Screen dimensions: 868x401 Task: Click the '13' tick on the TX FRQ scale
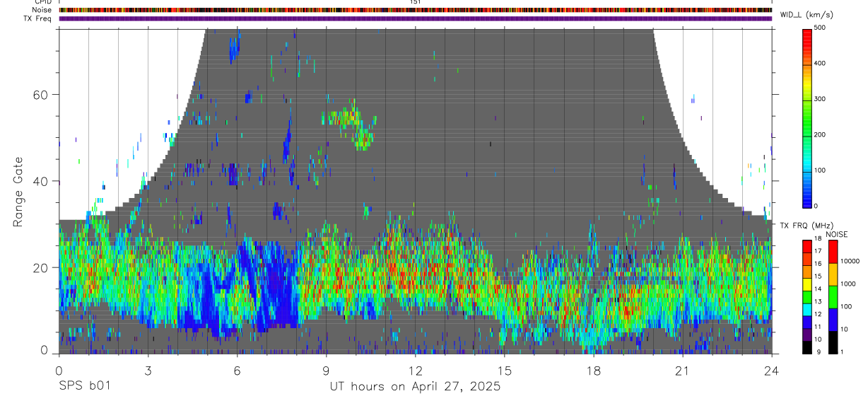[819, 302]
